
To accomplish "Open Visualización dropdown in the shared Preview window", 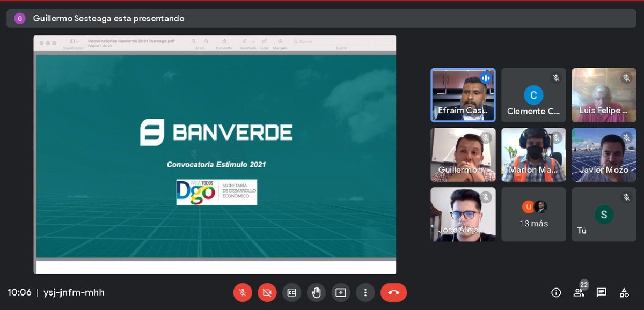I will pos(74,42).
